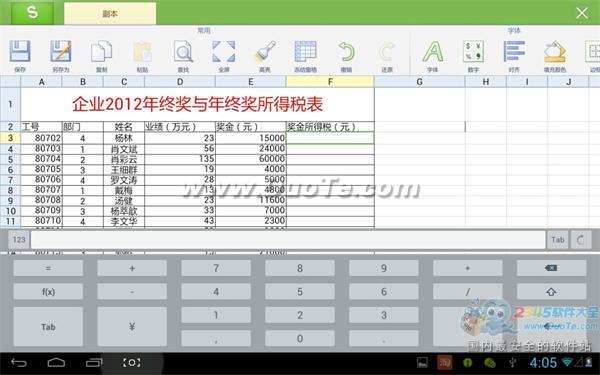Tap the Android Back navigation button

coord(18,362)
